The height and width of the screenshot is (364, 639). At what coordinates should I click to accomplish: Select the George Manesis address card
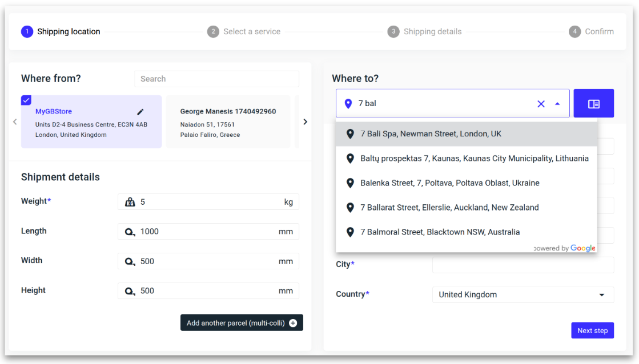coord(228,122)
